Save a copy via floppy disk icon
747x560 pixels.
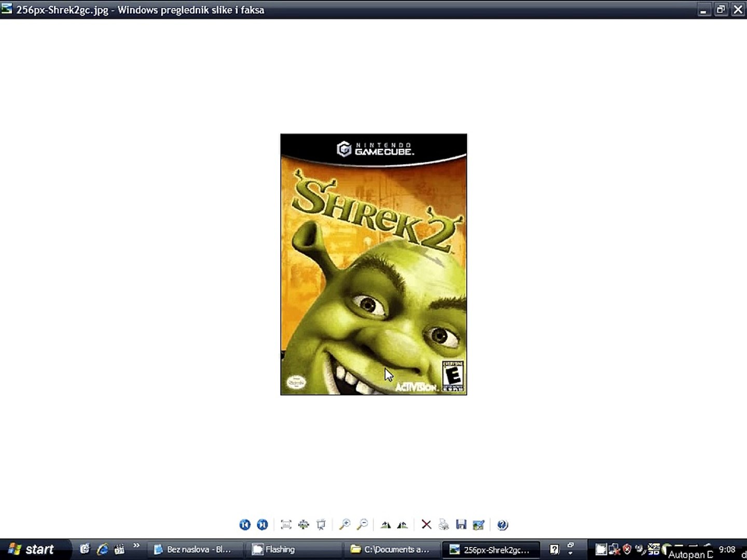tap(461, 525)
